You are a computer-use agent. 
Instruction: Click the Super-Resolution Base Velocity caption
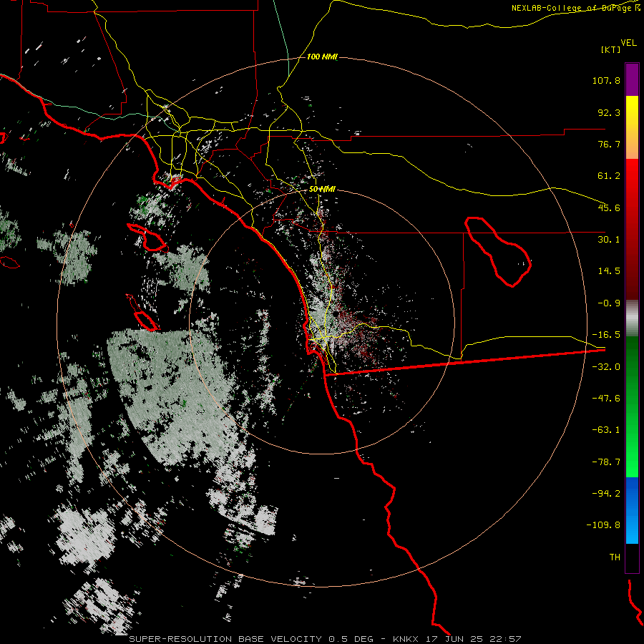point(325,639)
